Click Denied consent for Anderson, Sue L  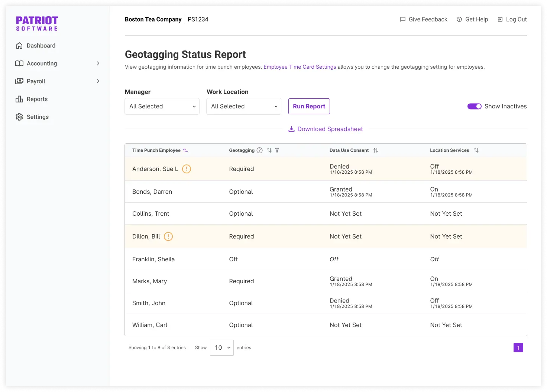tap(339, 166)
